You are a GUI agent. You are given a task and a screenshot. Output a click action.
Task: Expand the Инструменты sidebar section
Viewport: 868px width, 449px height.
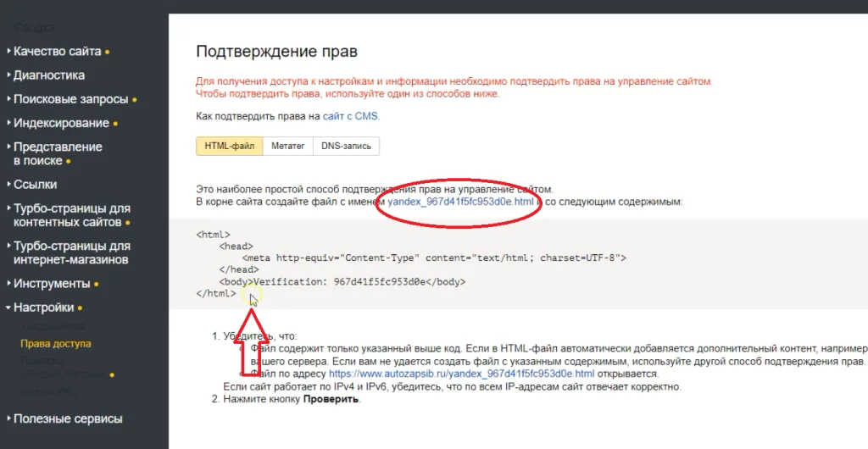[x=53, y=284]
